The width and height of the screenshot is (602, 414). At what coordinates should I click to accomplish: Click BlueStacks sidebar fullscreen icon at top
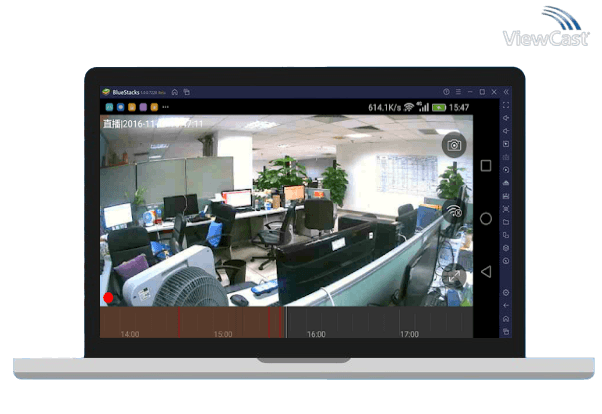click(x=506, y=105)
